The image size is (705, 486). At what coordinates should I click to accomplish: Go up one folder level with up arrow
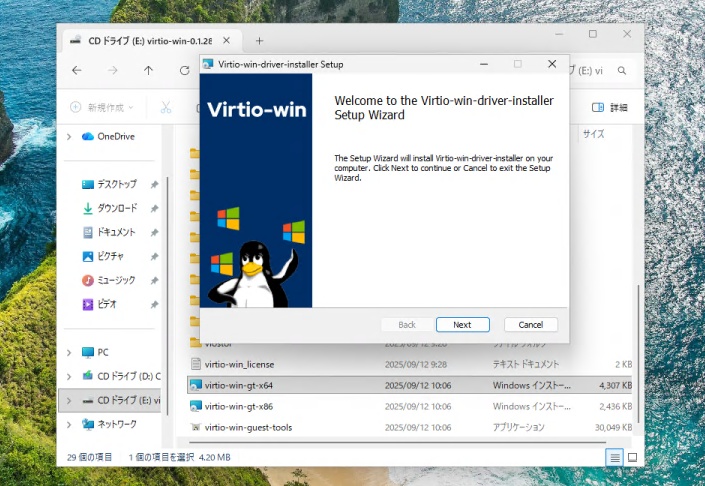point(148,71)
